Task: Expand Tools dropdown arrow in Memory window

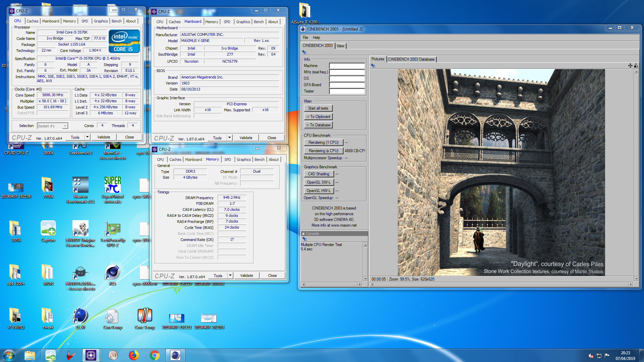Action: [x=230, y=276]
